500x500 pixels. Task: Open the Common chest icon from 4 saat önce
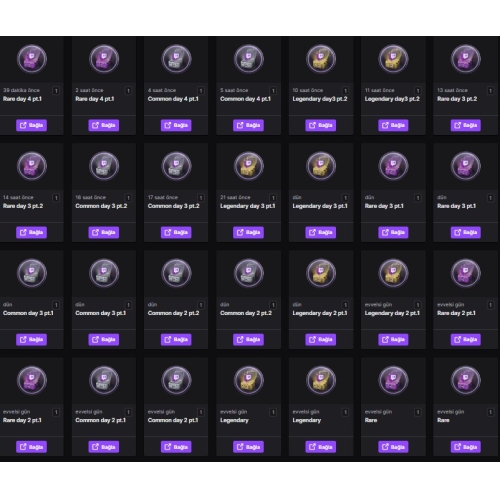pos(176,59)
